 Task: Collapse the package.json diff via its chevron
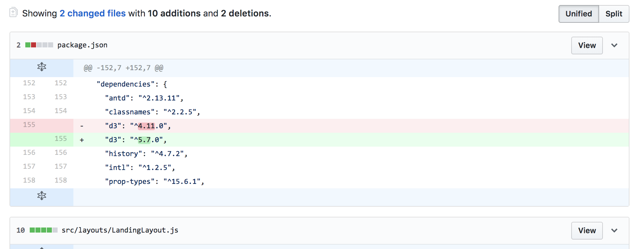click(x=615, y=45)
